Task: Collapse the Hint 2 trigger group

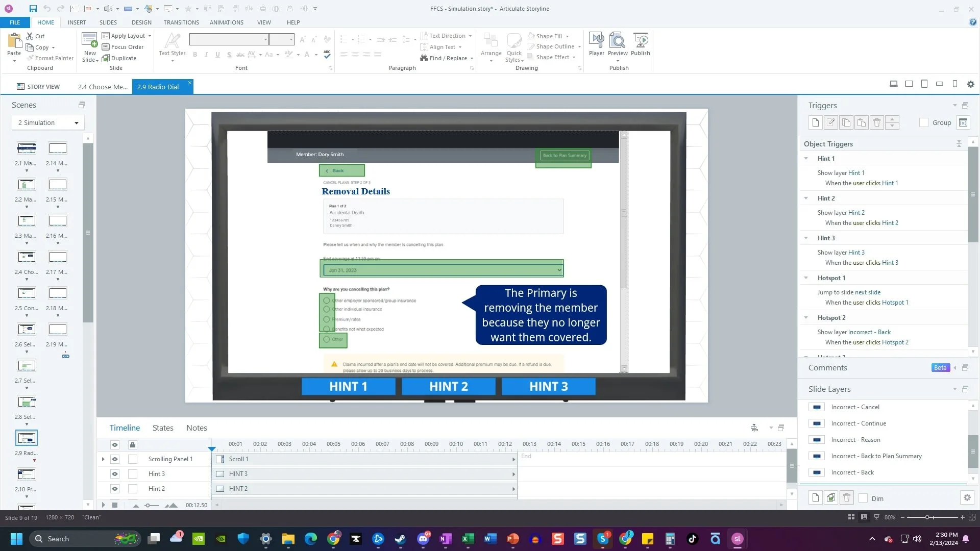Action: 806,198
